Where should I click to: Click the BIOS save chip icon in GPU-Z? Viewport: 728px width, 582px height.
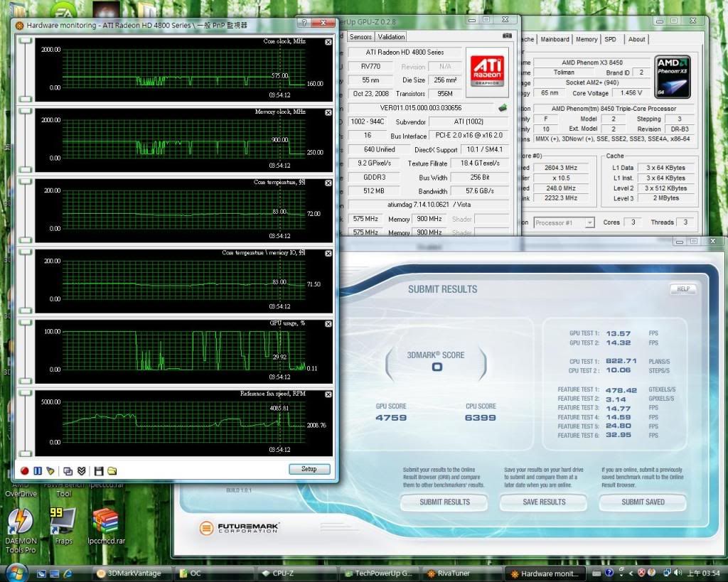pyautogui.click(x=503, y=108)
